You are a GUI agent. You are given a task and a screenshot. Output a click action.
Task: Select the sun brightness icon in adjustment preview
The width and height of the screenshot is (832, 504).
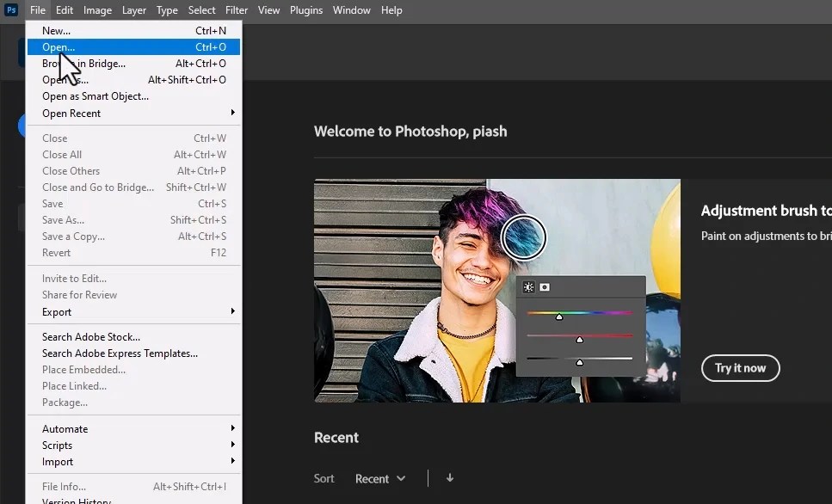coord(527,286)
